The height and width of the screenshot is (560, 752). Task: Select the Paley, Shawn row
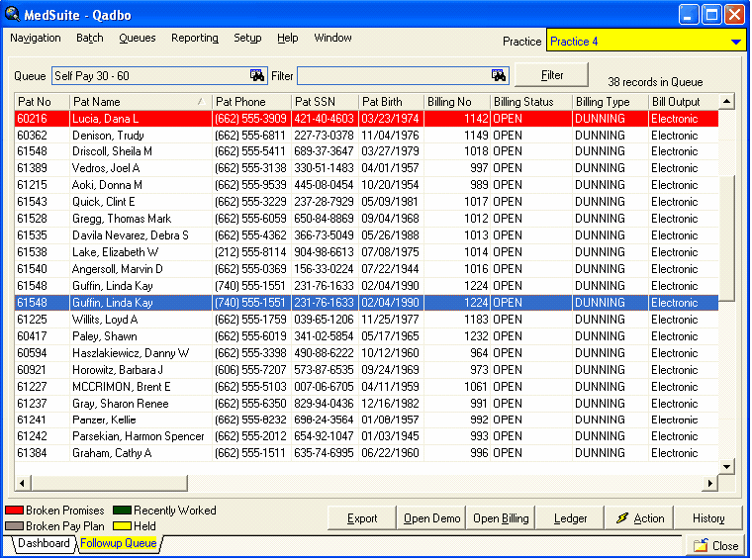point(366,336)
